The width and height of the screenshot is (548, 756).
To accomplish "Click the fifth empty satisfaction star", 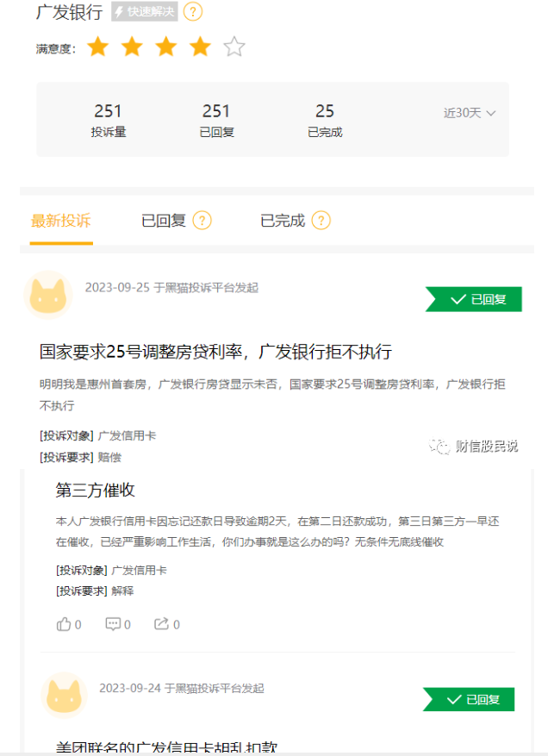I will [234, 47].
